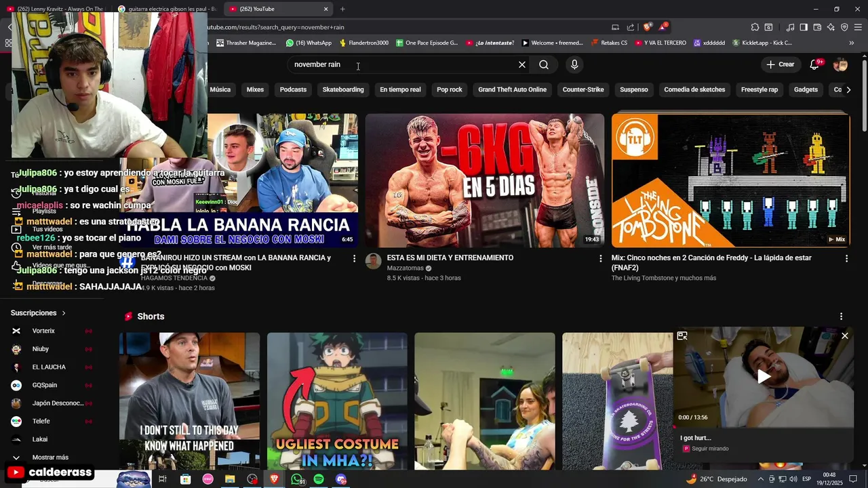Open Spotify from the taskbar

click(x=319, y=479)
